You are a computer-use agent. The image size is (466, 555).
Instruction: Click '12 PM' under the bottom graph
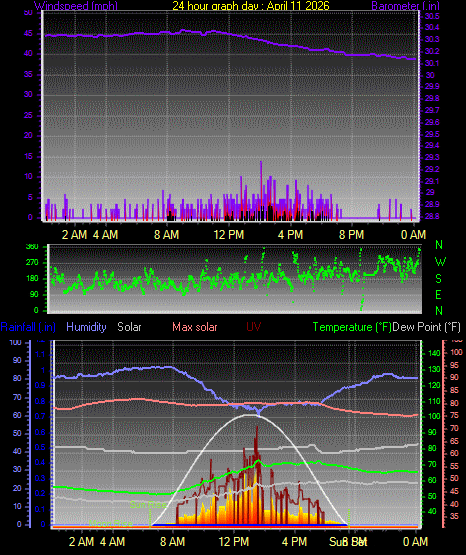(x=234, y=542)
